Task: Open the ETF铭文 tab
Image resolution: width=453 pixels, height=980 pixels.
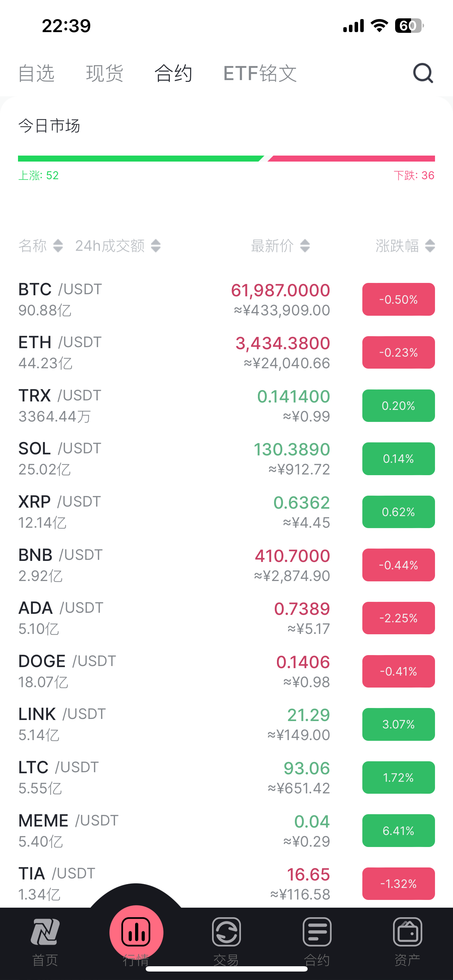Action: tap(260, 73)
